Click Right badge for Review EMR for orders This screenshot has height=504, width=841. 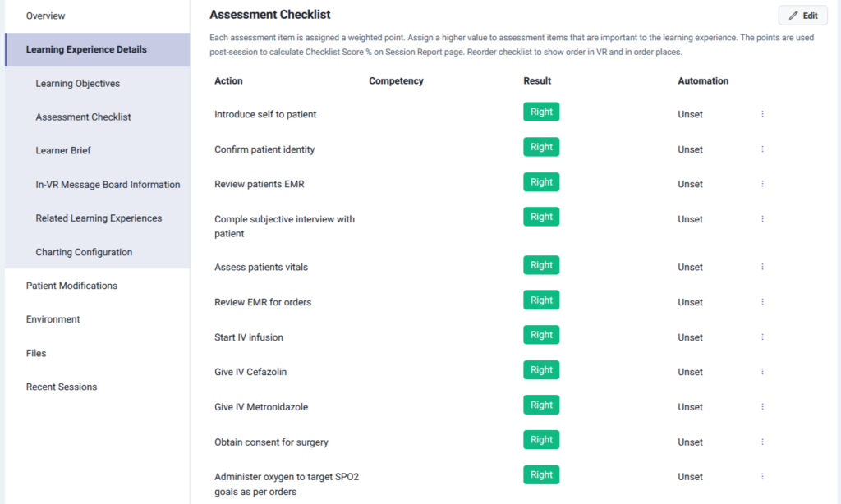(541, 300)
